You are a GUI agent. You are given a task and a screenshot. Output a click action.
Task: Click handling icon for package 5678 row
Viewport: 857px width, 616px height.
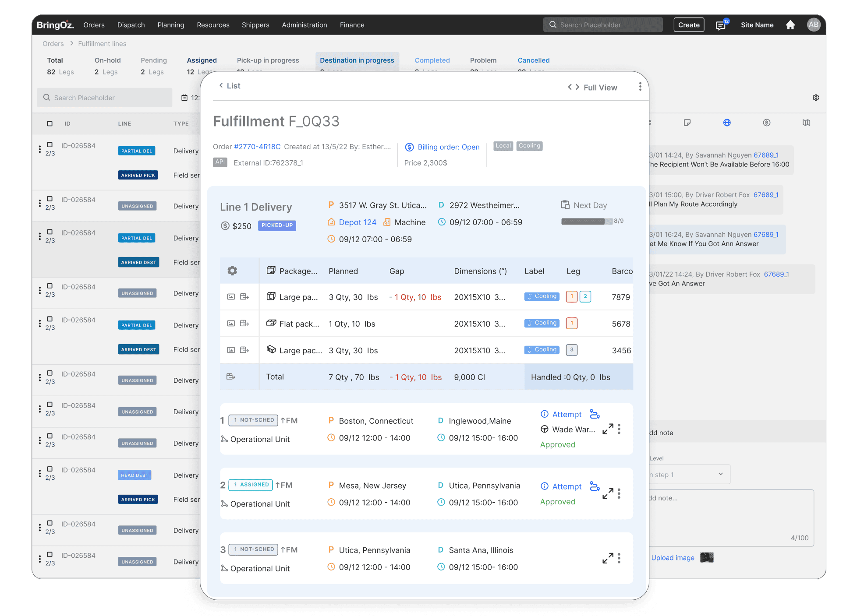tap(244, 324)
